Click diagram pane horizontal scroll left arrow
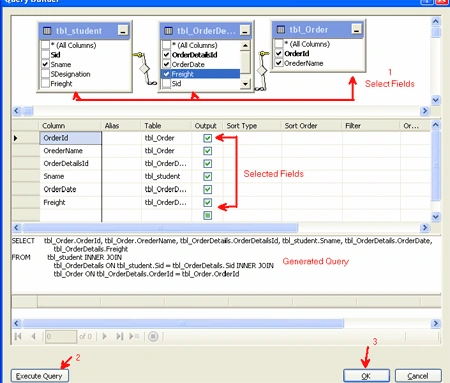 (17, 111)
